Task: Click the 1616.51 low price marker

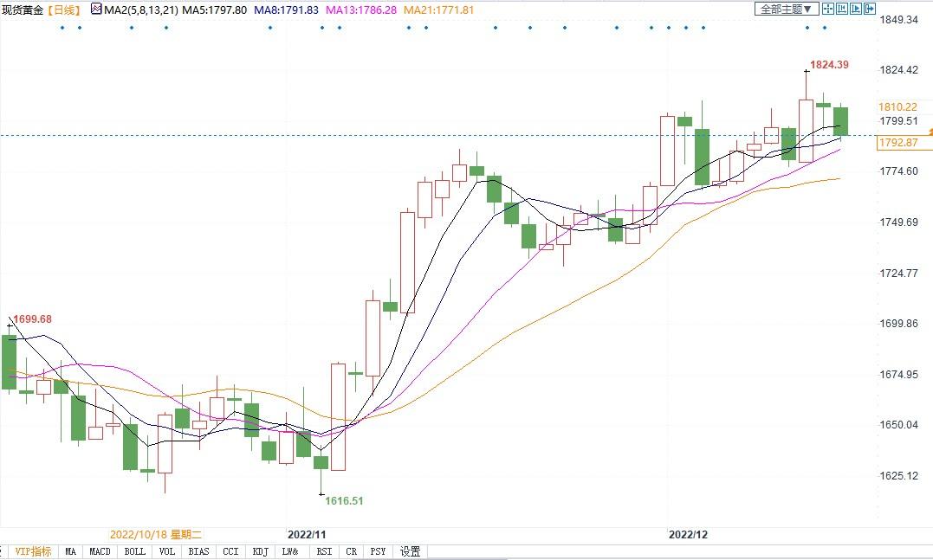Action: (344, 500)
